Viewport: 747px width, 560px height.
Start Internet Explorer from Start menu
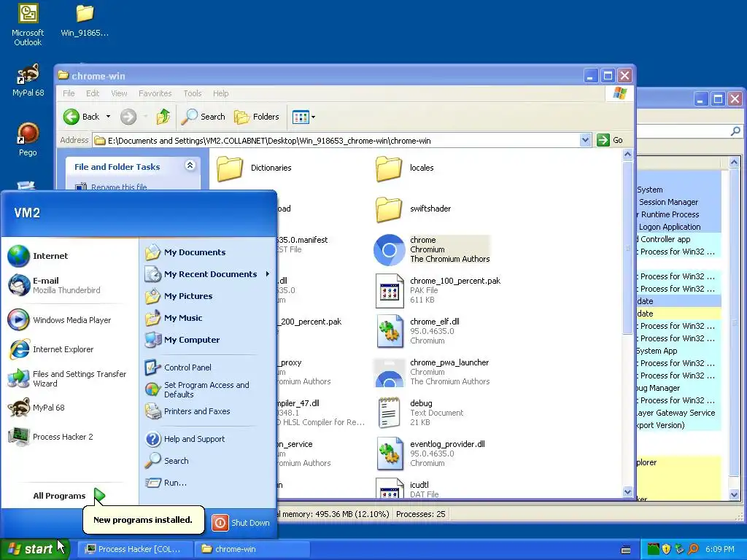(51, 349)
